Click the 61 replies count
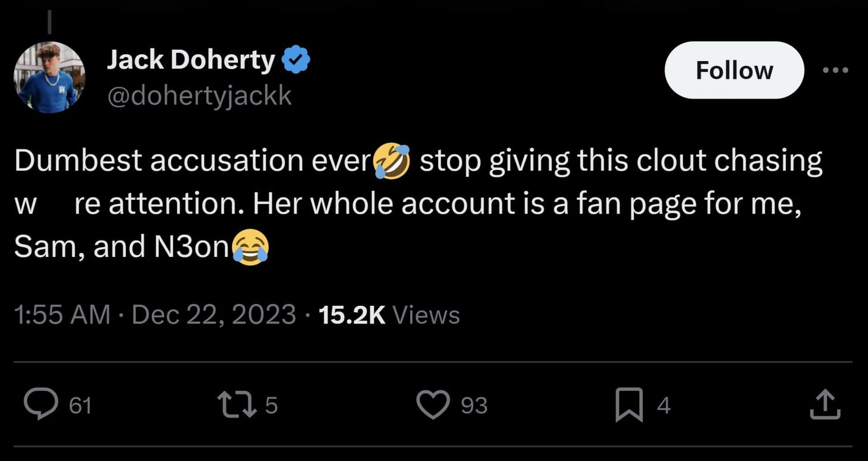Image resolution: width=868 pixels, height=461 pixels. (x=80, y=406)
